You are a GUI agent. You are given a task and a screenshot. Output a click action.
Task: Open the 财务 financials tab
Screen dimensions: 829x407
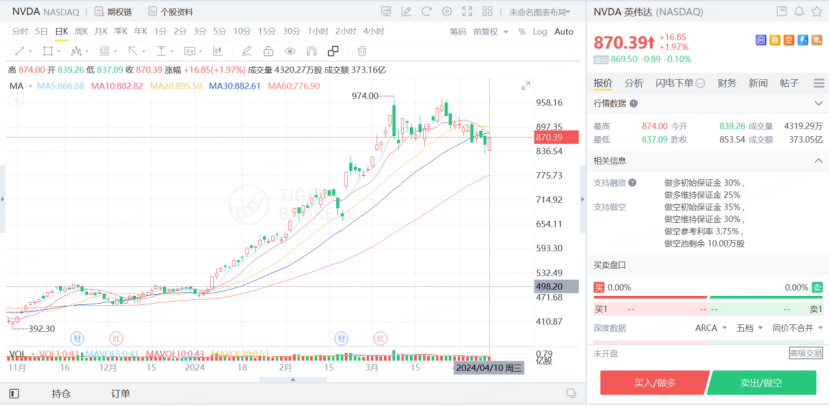tap(727, 83)
